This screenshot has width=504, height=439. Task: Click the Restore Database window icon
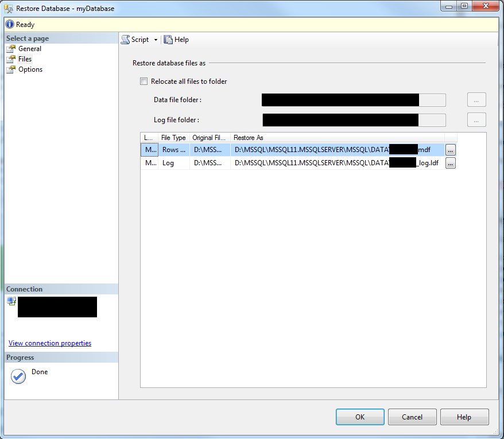[9, 9]
